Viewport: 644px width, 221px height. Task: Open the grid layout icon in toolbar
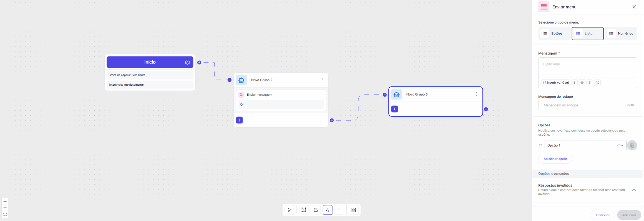354,210
